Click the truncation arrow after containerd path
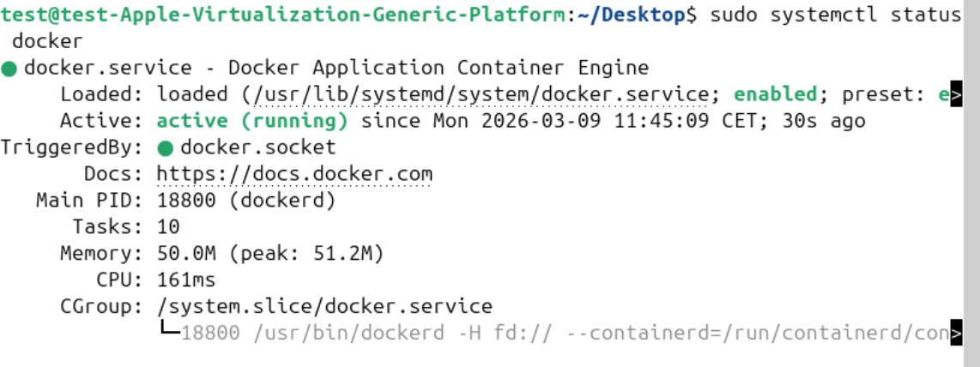 (x=955, y=334)
